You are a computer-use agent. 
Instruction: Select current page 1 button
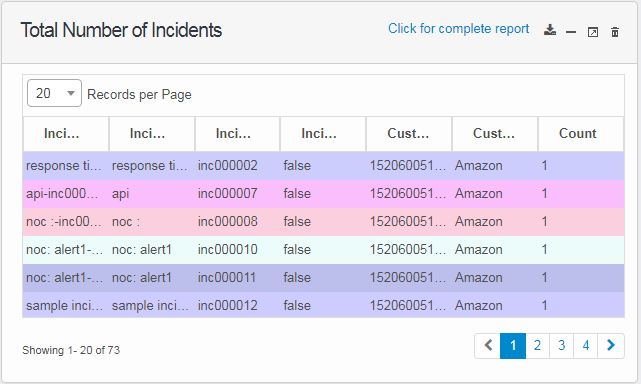(x=513, y=346)
